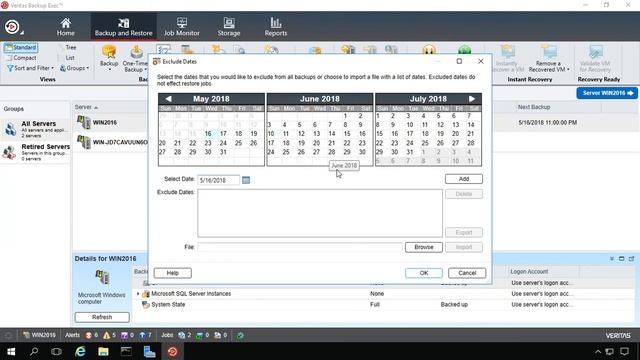Select the Standard view

[21, 47]
